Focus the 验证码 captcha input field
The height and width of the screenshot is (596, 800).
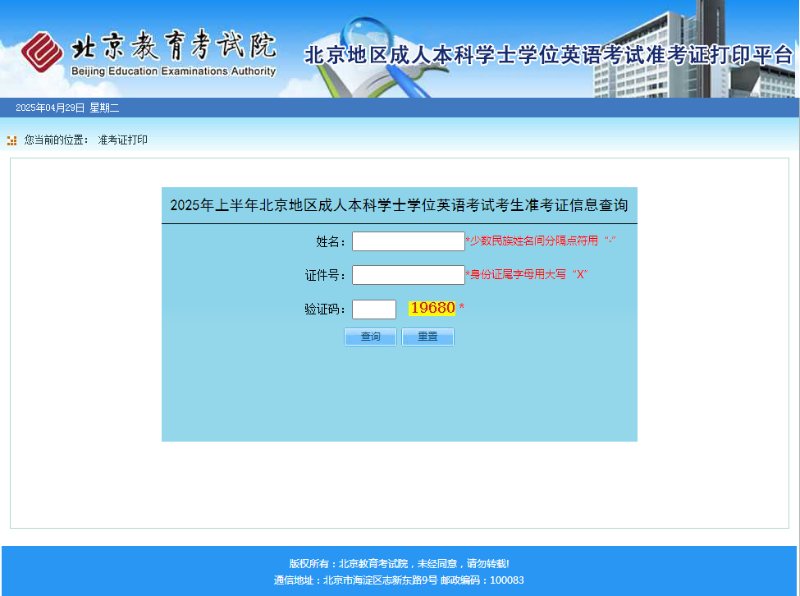pos(374,309)
